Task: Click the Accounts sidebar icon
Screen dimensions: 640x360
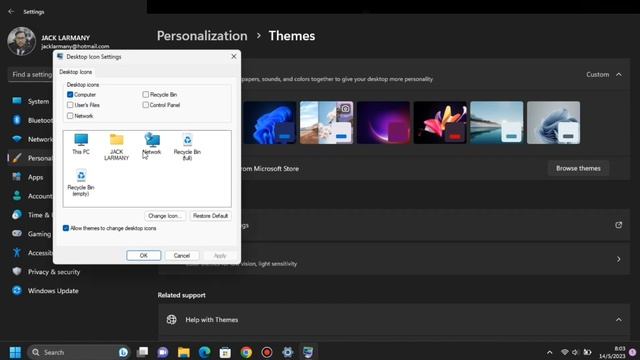Action: pos(17,196)
